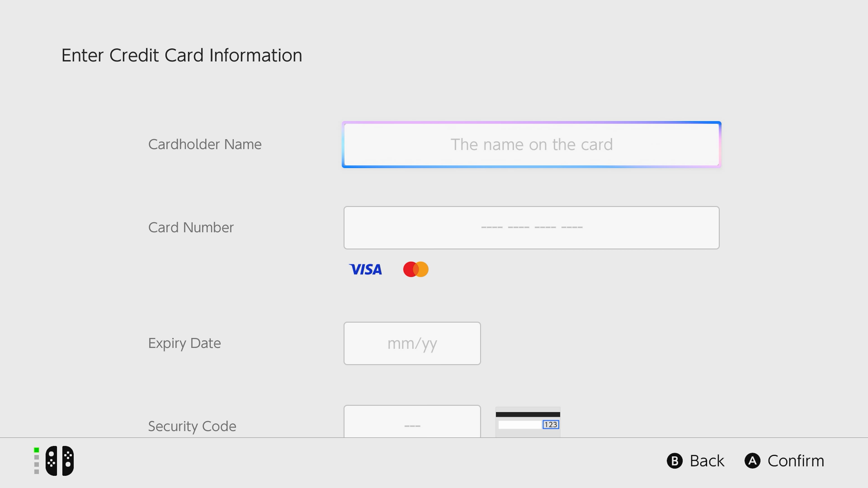Click the Expiry Date label
The width and height of the screenshot is (868, 488).
[185, 343]
